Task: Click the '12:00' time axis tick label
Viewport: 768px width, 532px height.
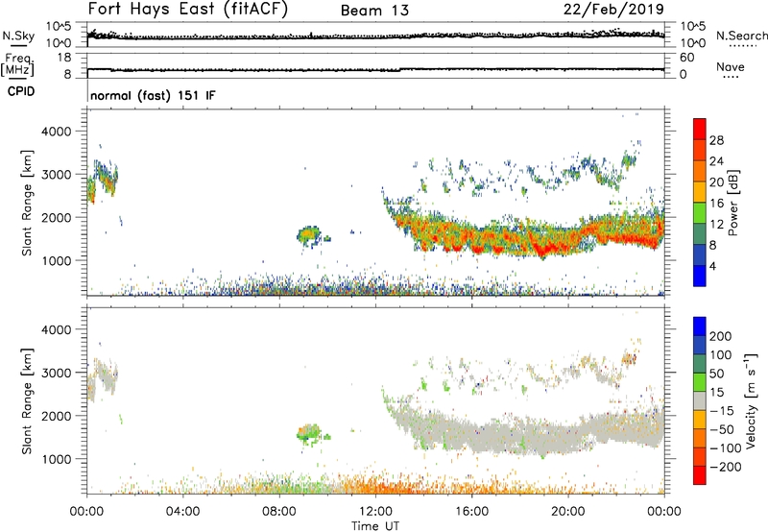Action: point(375,512)
